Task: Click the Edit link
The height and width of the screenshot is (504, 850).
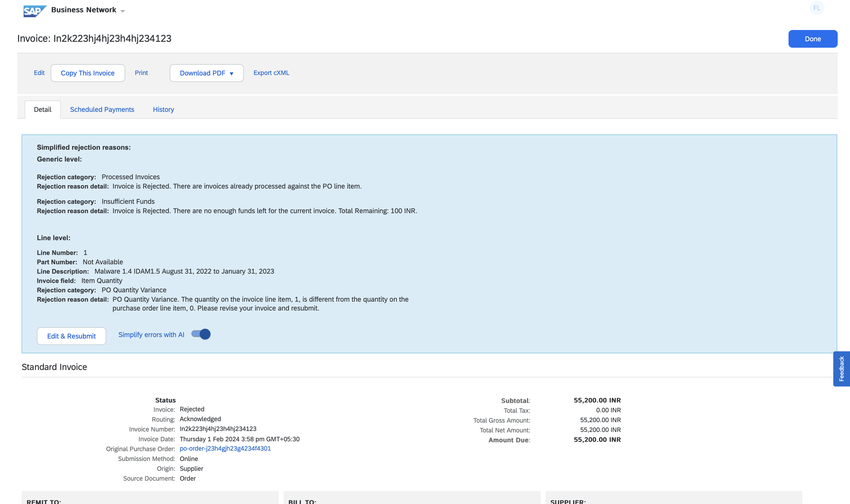Action: [x=39, y=73]
